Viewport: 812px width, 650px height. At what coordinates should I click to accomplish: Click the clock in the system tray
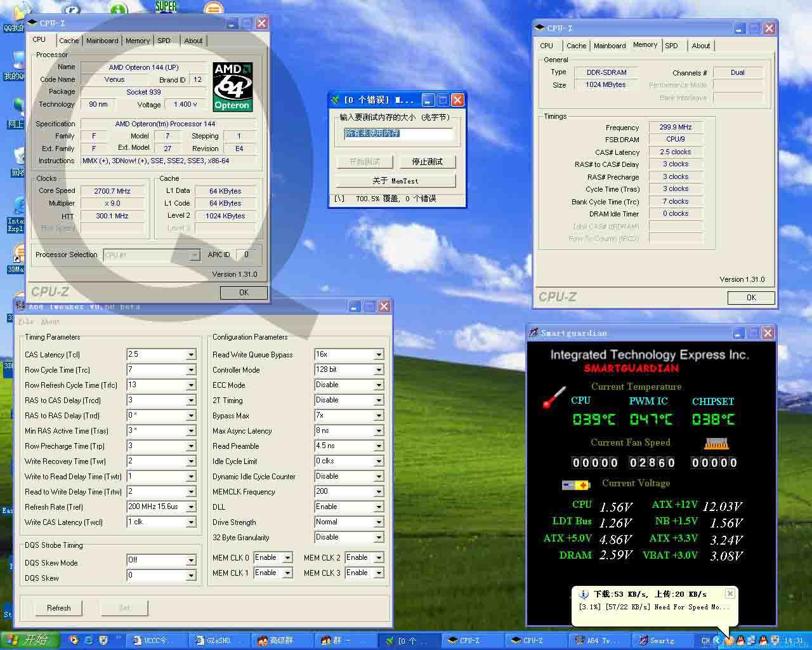tap(793, 640)
